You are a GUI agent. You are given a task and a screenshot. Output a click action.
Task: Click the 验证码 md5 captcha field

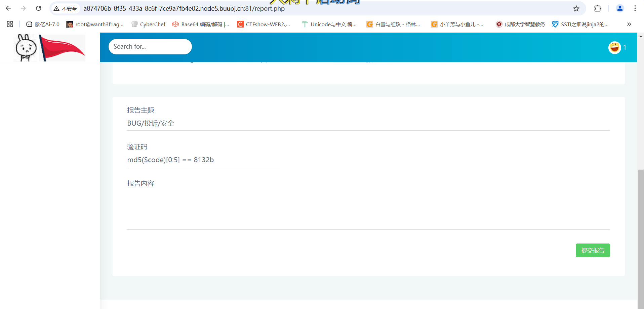tap(203, 160)
